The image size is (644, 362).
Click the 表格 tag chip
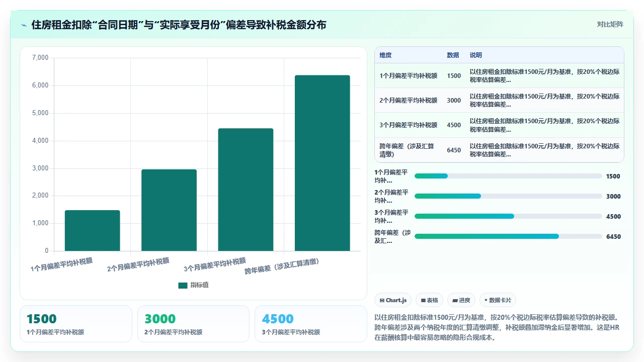pos(429,300)
